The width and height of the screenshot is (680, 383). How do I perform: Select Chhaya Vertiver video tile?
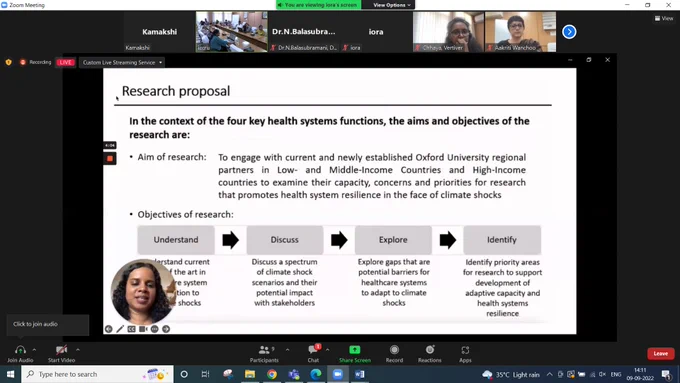448,32
